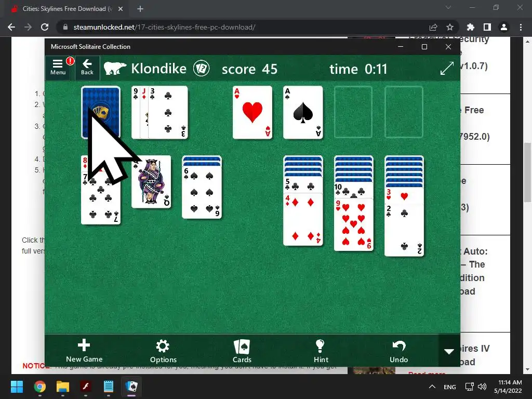Collapse the bottom toolbar arrow
This screenshot has height=399, width=532.
click(449, 351)
